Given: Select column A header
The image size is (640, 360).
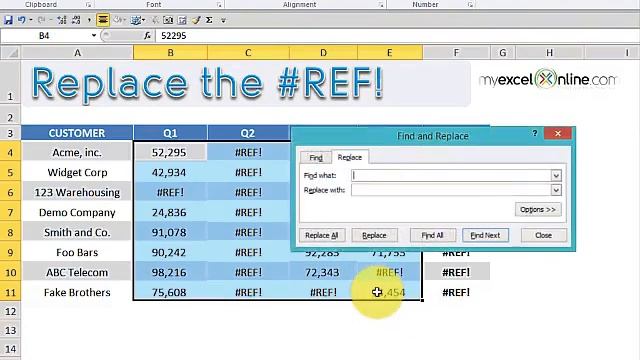Looking at the screenshot, I should click(x=77, y=53).
